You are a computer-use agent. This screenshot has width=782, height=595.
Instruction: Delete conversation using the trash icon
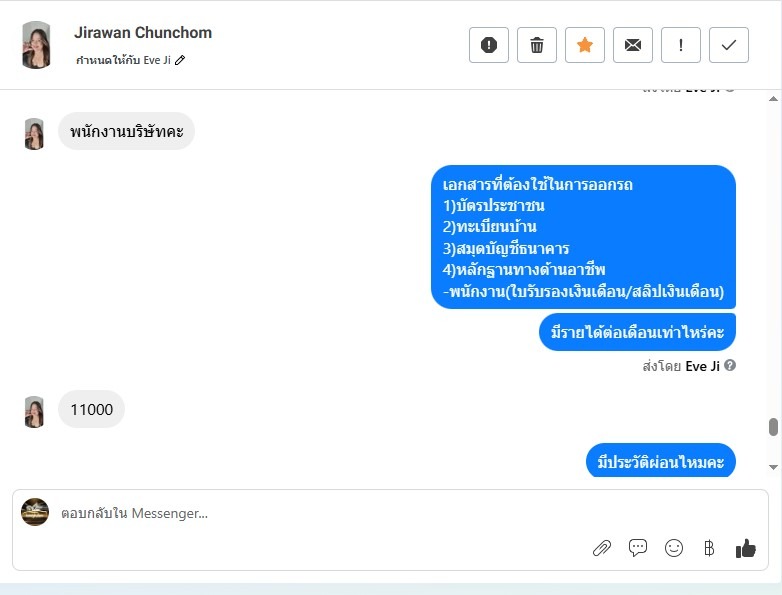coord(537,45)
